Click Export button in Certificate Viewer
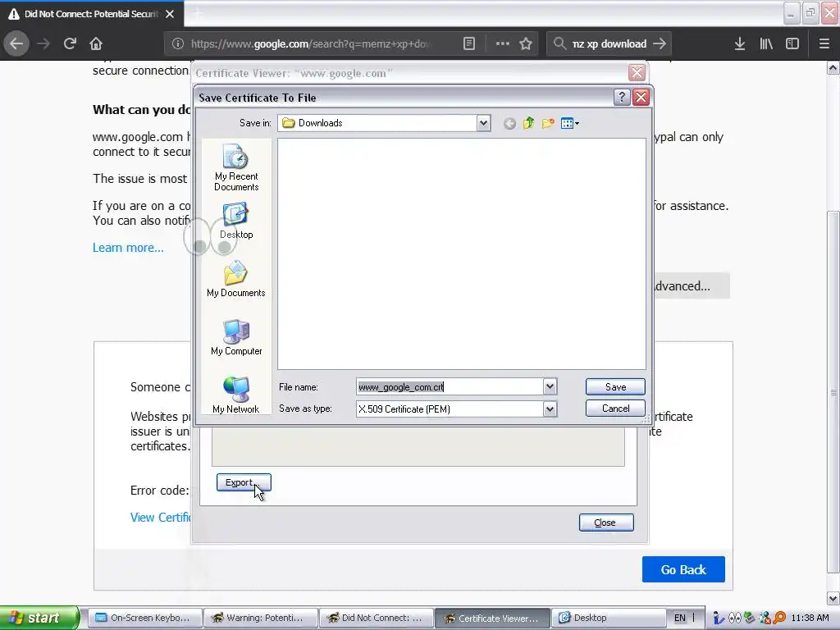 click(244, 482)
